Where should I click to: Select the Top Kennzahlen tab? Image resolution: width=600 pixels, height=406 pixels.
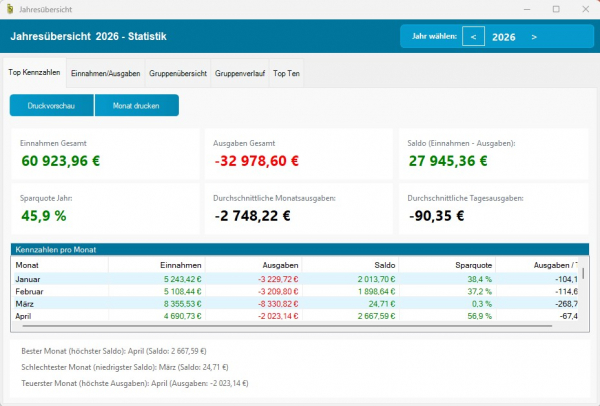(x=34, y=72)
